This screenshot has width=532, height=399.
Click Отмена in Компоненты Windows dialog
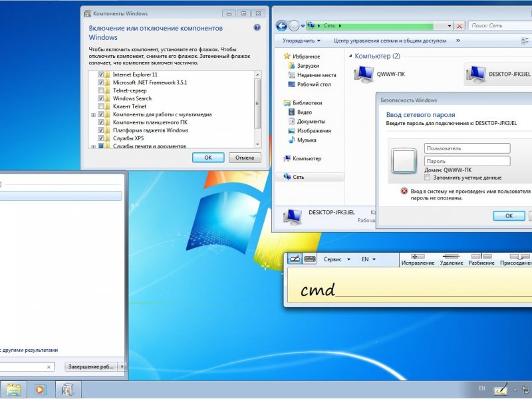(245, 158)
